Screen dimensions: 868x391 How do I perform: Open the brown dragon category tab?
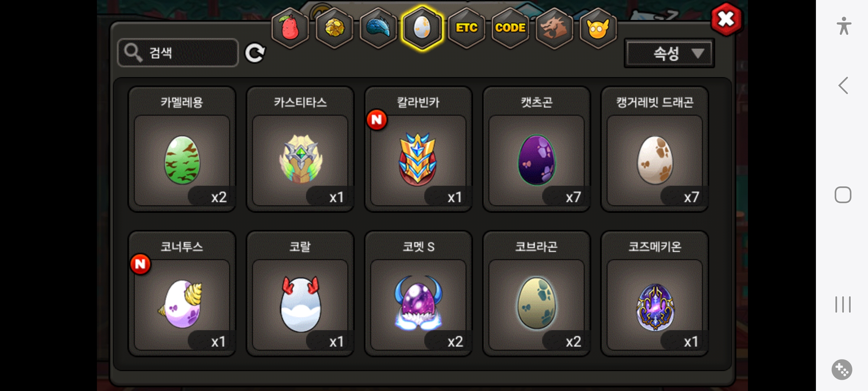(x=554, y=28)
